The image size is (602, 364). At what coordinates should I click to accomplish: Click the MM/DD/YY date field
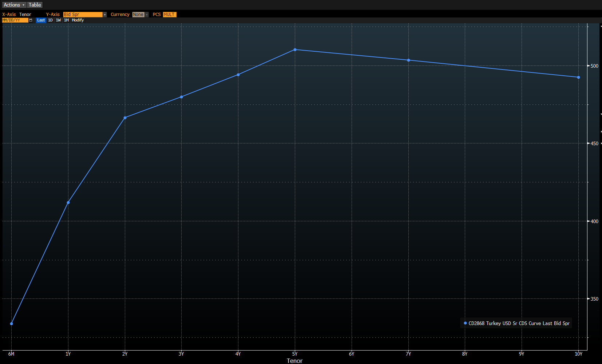15,20
